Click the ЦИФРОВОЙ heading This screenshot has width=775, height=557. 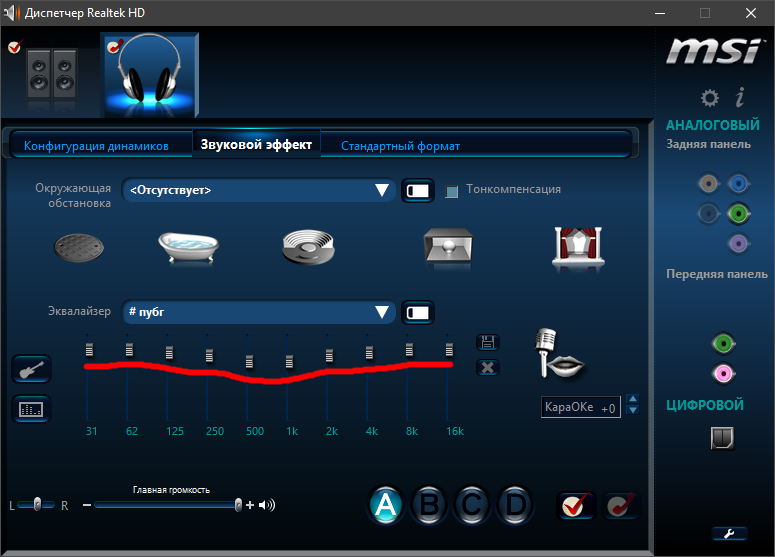(x=705, y=405)
